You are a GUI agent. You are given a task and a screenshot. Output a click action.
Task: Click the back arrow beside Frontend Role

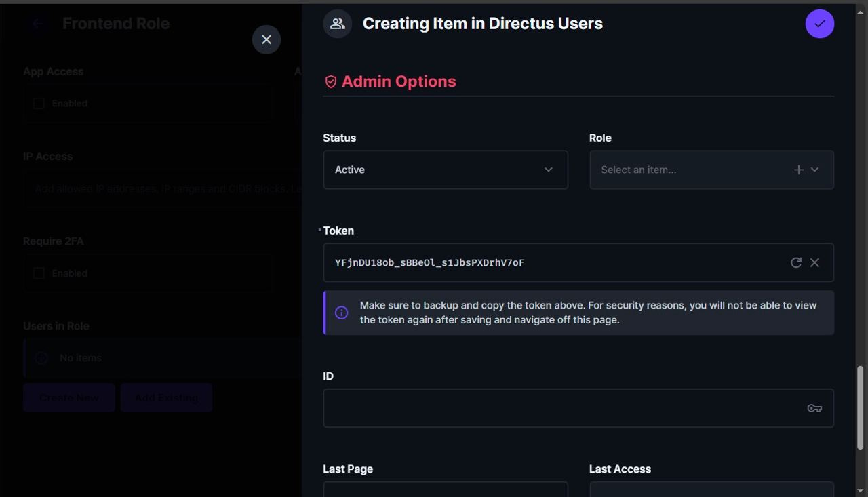(37, 23)
